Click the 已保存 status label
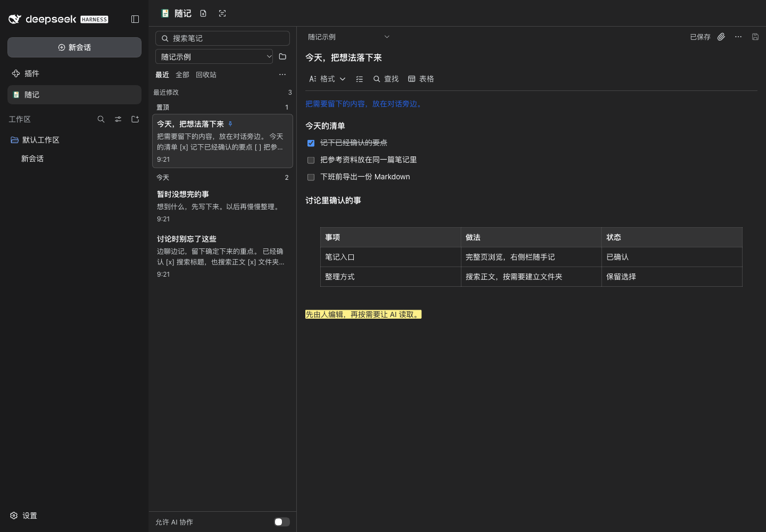Screen dimensions: 766x532 click(700, 37)
